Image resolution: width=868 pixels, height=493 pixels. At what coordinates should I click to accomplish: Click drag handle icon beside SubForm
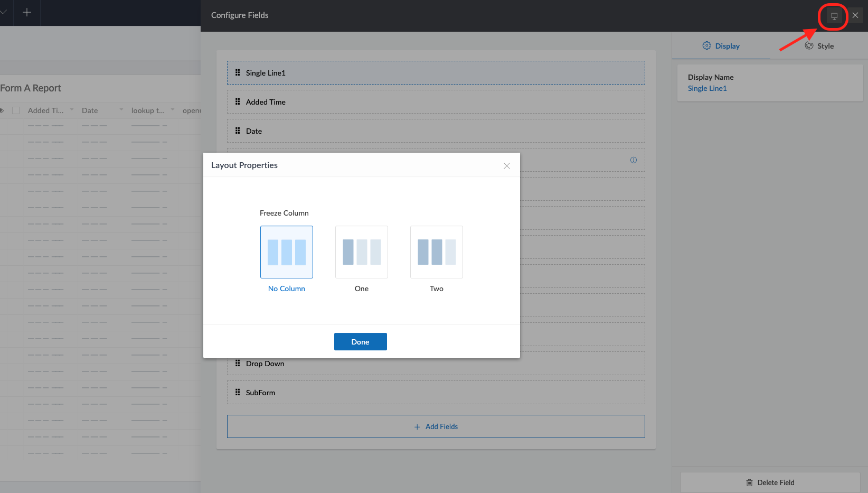238,393
